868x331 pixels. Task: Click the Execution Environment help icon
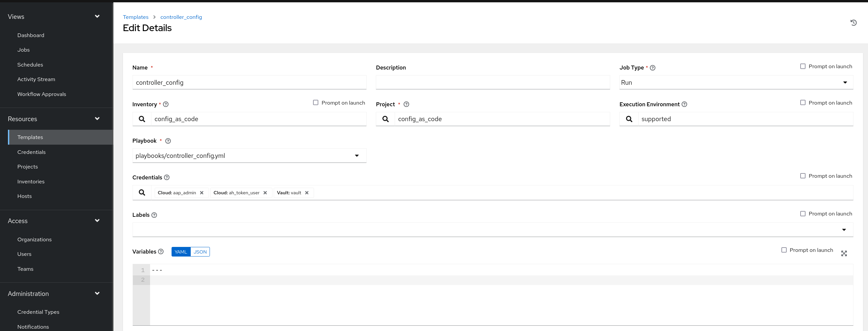pos(684,105)
